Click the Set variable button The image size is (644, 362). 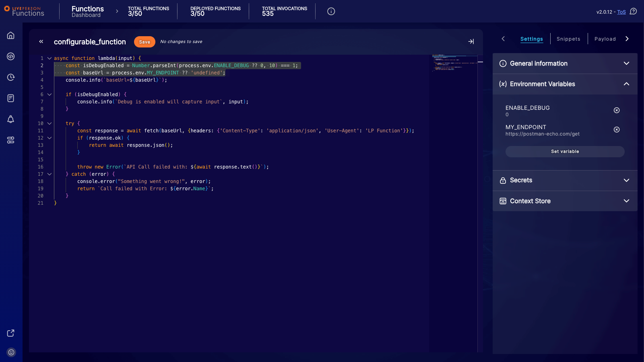(x=565, y=151)
